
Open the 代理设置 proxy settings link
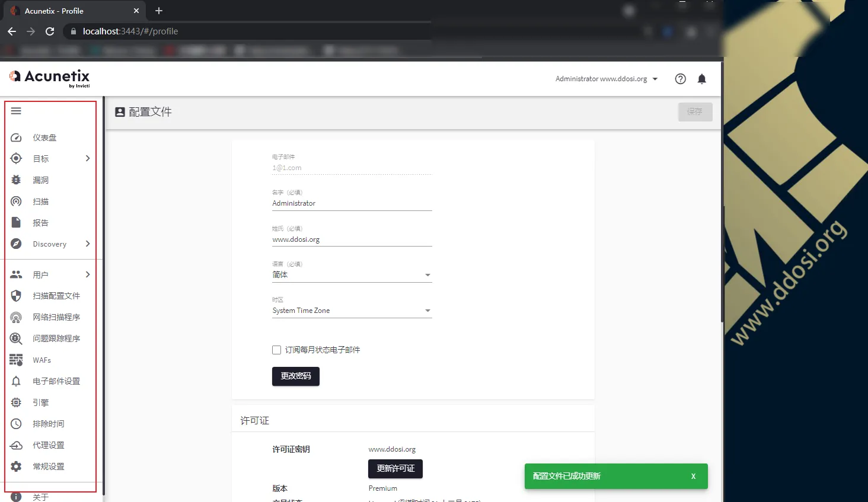pos(49,445)
